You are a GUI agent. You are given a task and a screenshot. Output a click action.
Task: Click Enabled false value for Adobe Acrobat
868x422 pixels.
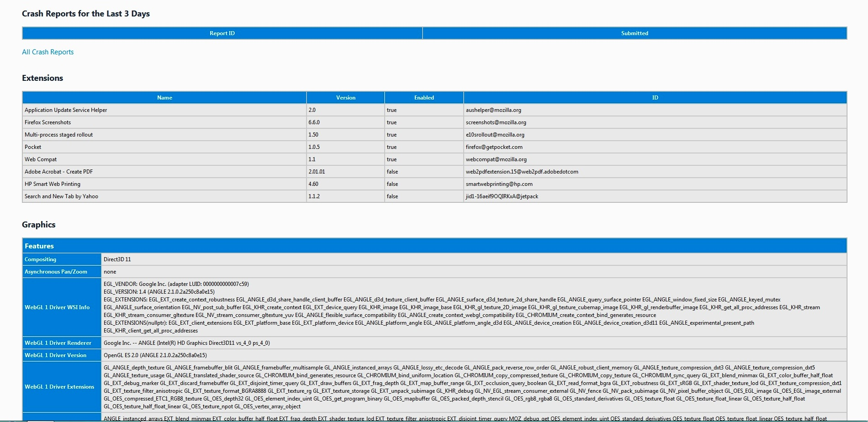392,172
